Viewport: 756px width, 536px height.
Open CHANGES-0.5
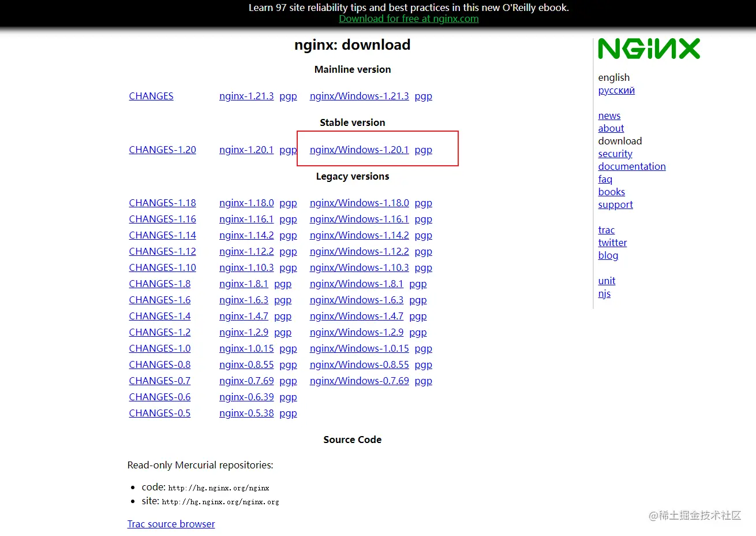pyautogui.click(x=159, y=413)
